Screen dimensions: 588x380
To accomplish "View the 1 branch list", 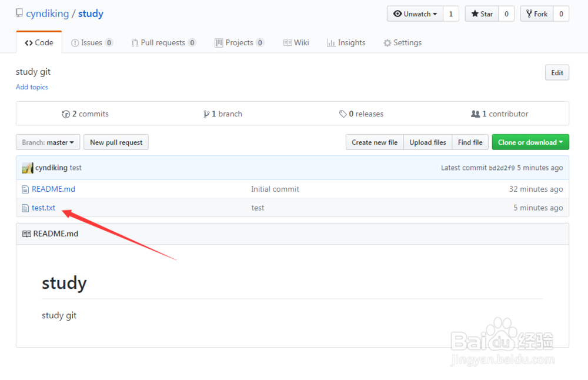I will [223, 114].
